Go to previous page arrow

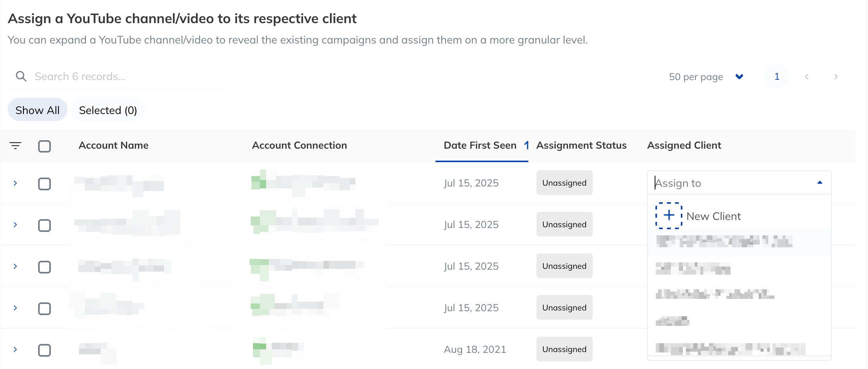pos(807,77)
